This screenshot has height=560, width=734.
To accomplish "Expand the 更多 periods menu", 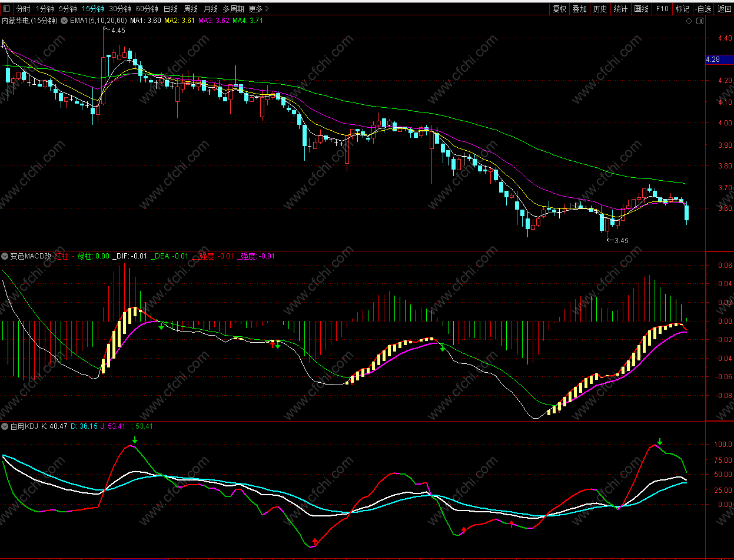I will [259, 9].
